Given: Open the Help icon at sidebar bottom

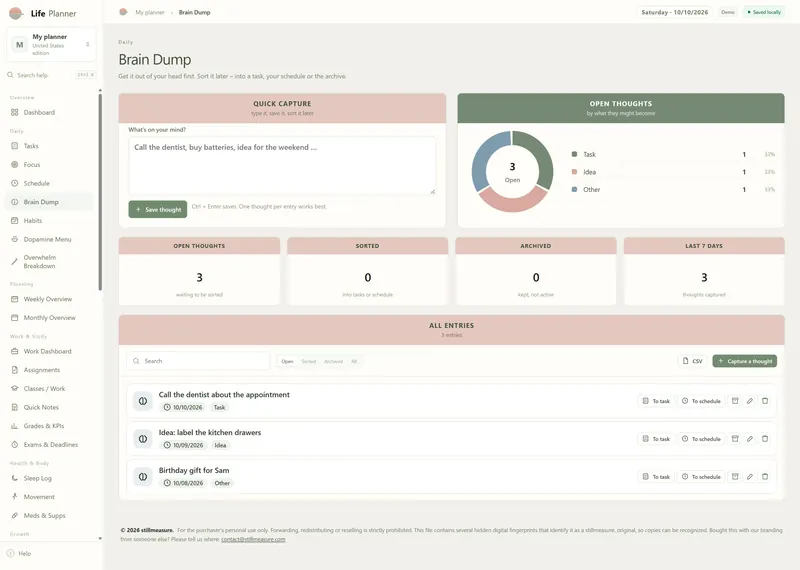Looking at the screenshot, I should coord(10,553).
